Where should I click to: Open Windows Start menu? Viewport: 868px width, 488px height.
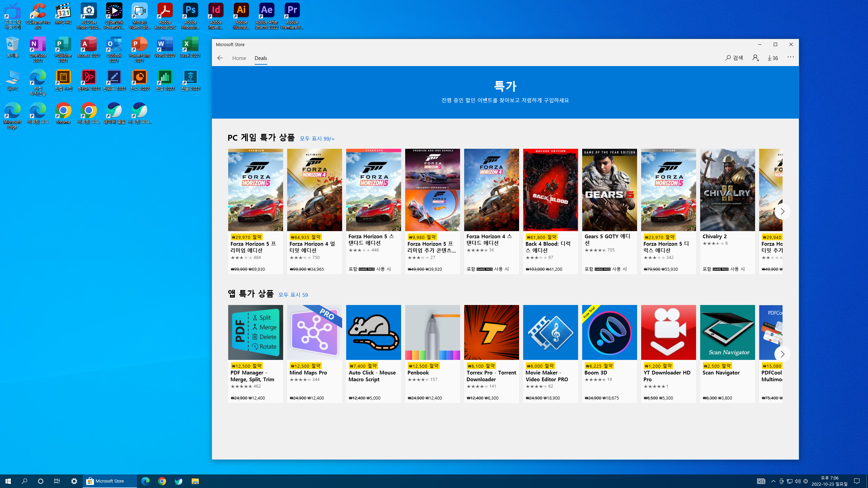click(x=8, y=481)
